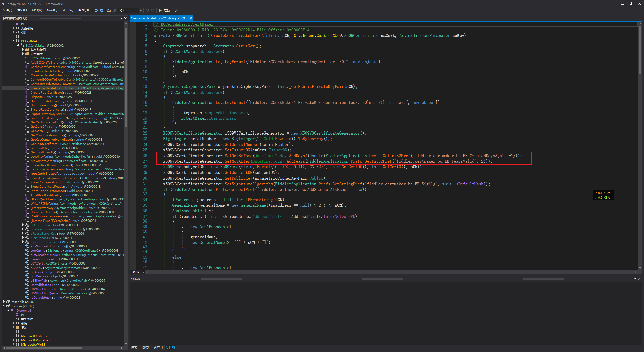This screenshot has height=352, width=644.
Task: Open the 文件(F) menu
Action: point(7,10)
